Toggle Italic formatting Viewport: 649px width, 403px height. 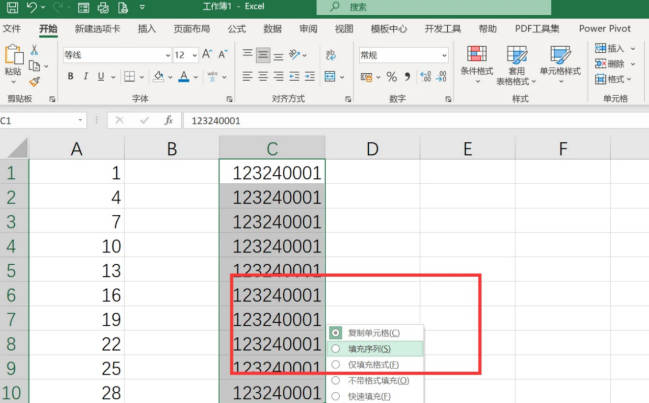point(86,77)
